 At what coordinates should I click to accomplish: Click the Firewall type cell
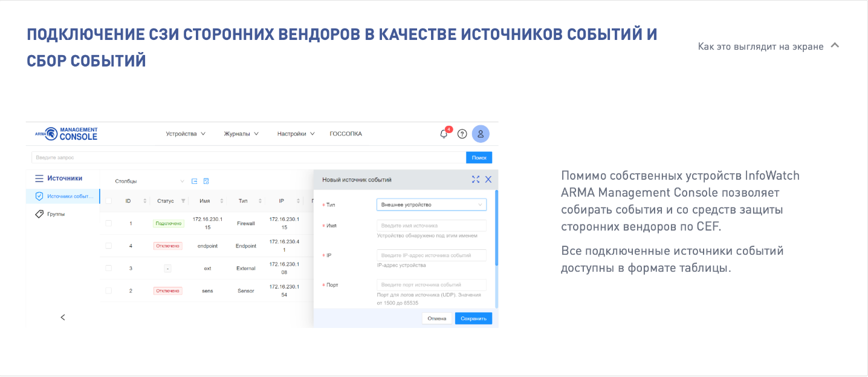click(246, 223)
